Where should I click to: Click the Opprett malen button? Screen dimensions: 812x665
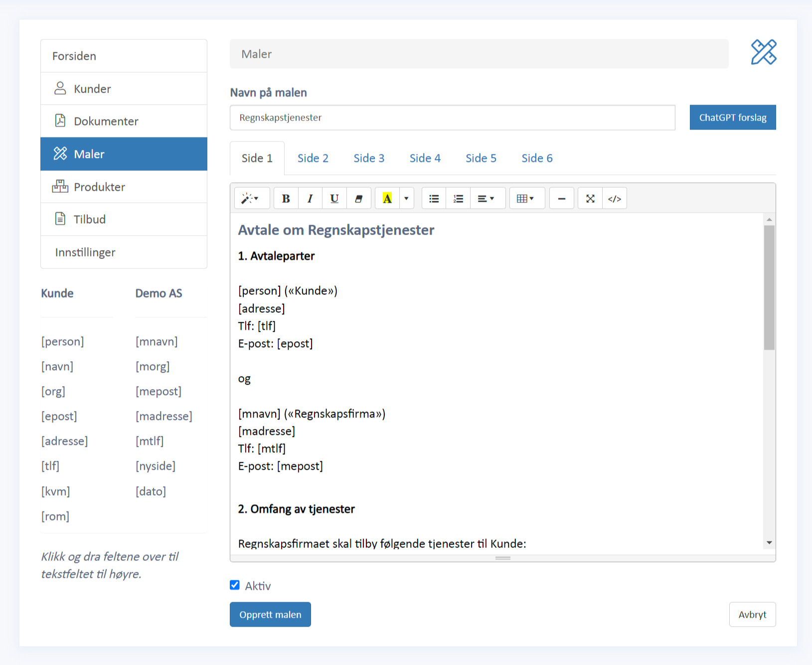click(x=270, y=615)
